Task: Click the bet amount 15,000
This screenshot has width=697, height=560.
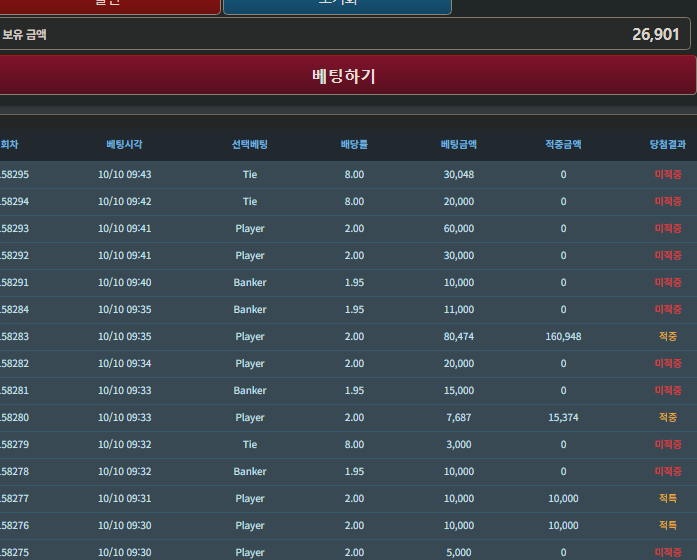Action: [x=459, y=391]
